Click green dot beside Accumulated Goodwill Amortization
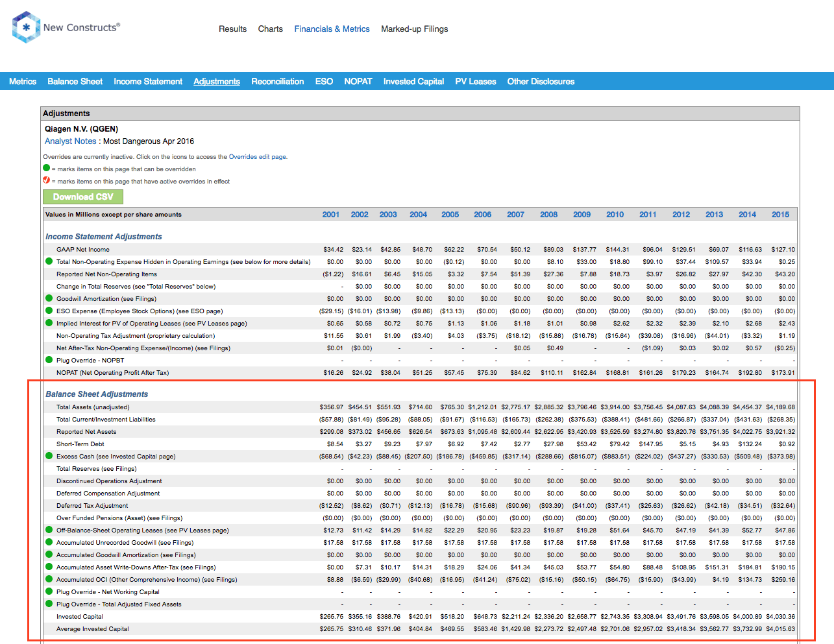Viewport: 834px width, 644px height. pyautogui.click(x=49, y=555)
